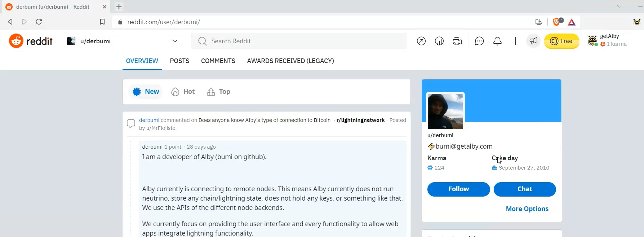Open the Advertise megaphone icon
This screenshot has width=644, height=237.
pyautogui.click(x=533, y=41)
